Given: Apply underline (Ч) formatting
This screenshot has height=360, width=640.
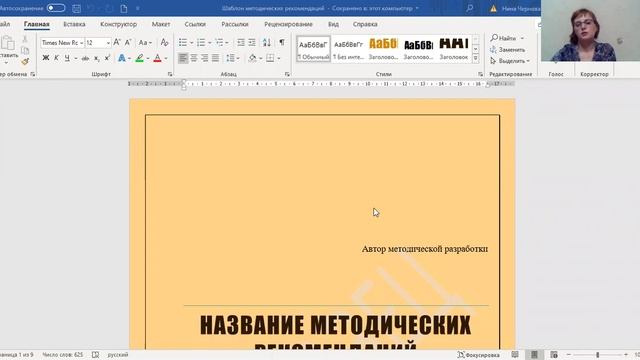Looking at the screenshot, I should pyautogui.click(x=67, y=58).
